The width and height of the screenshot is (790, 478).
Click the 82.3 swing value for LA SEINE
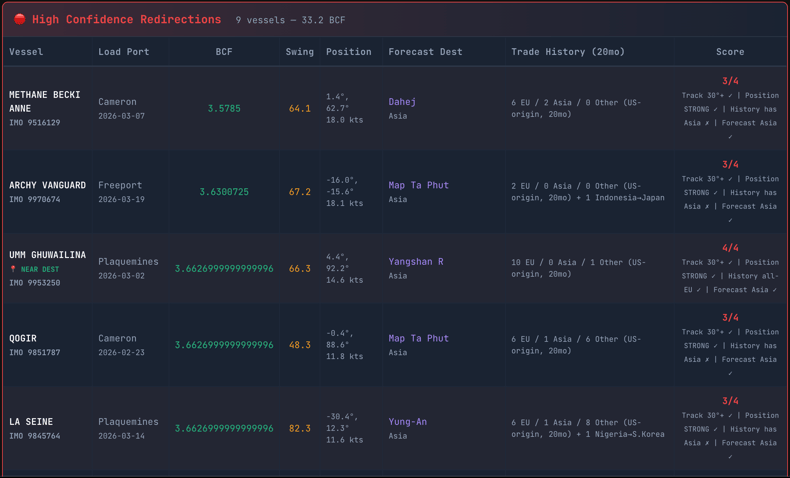click(299, 428)
